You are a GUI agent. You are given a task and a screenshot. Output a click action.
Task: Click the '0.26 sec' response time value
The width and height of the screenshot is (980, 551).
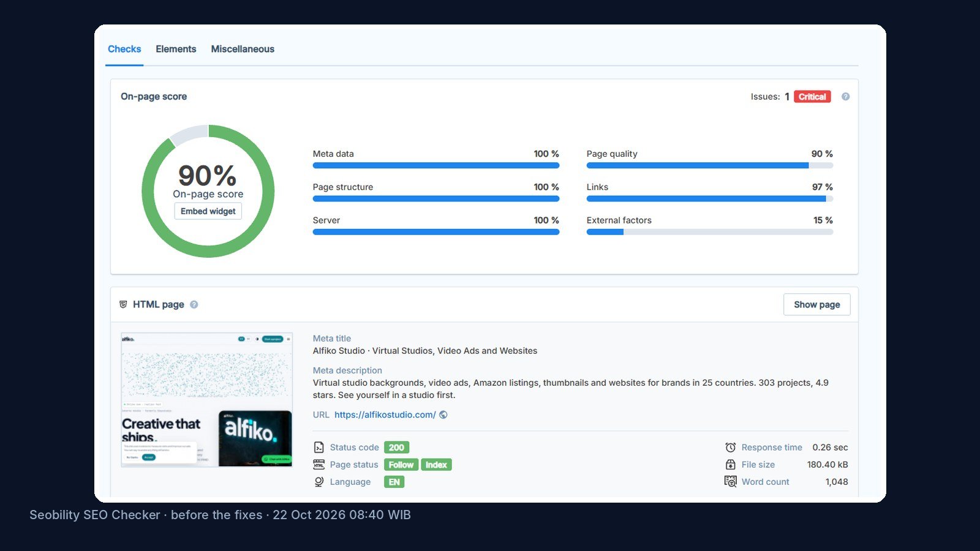(x=830, y=448)
